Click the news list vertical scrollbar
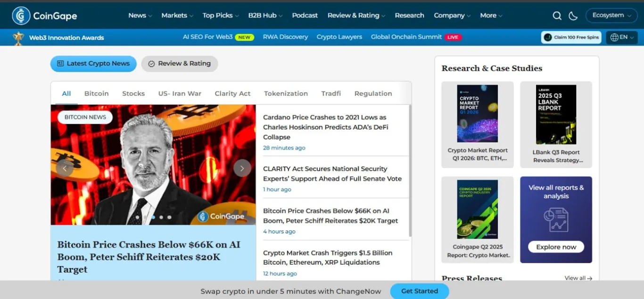 410,170
